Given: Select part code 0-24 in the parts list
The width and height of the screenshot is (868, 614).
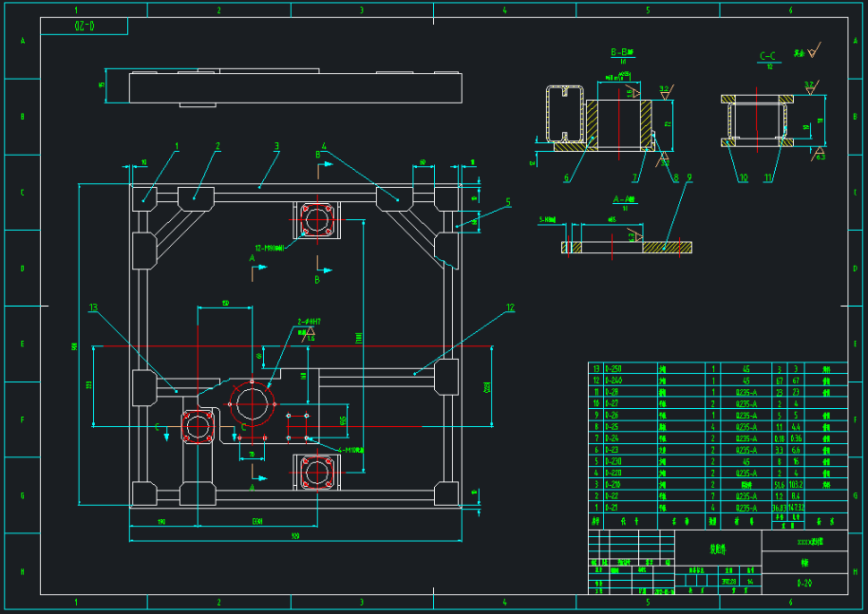Looking at the screenshot, I should [612, 438].
